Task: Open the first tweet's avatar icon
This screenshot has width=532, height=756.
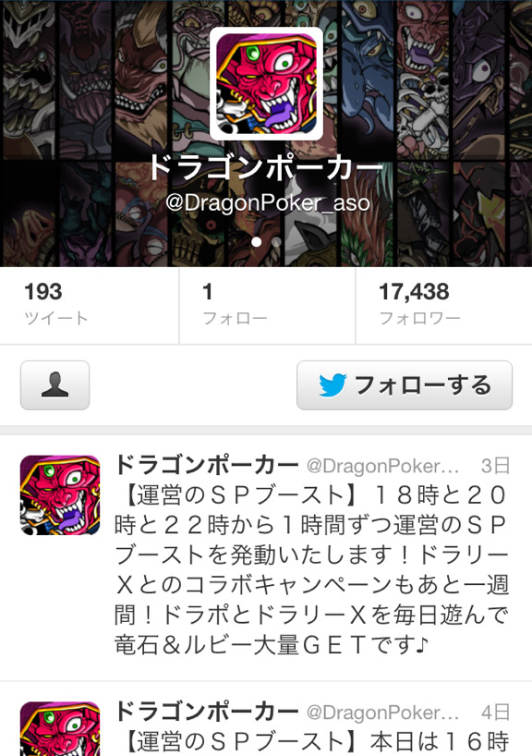Action: click(x=60, y=495)
